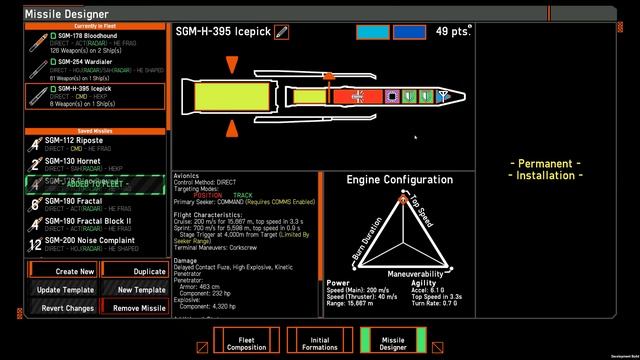Viewport: 640px width, 360px height.
Task: Click the SGM-112 Riposte size 4 missile icon
Action: coord(35,144)
